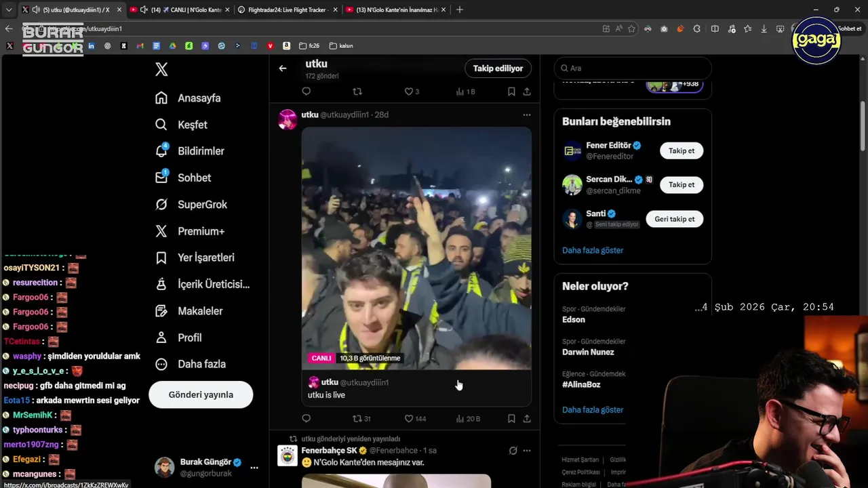Click Geri takip et for Santi
868x488 pixels.
[675, 219]
